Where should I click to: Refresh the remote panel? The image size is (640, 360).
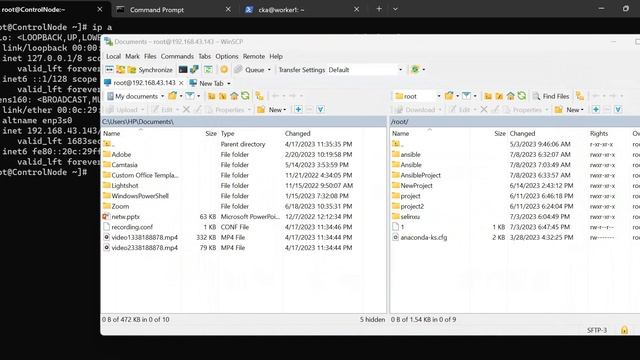point(522,96)
